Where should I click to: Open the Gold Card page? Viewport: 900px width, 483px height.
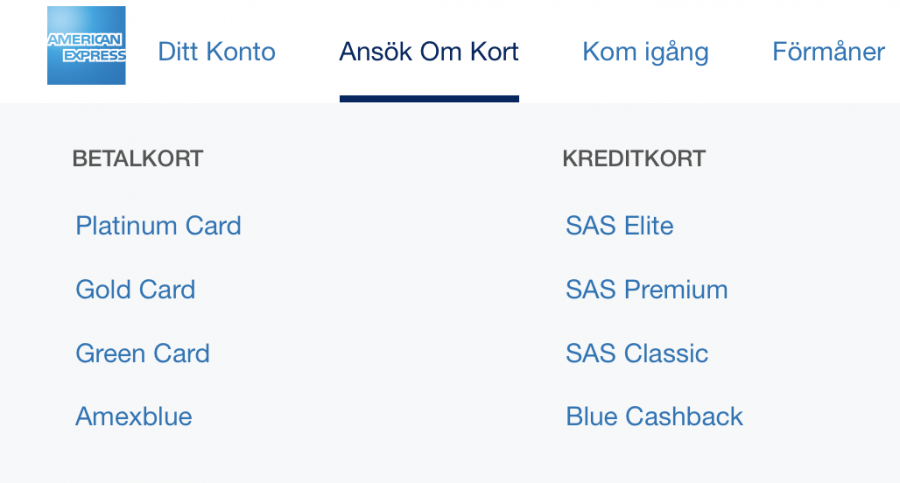[x=135, y=290]
